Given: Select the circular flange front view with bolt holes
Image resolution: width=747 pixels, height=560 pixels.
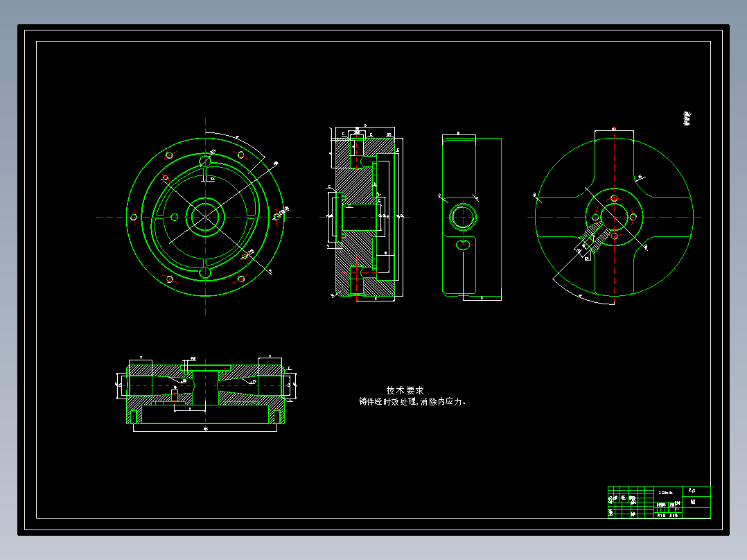Looking at the screenshot, I should 205,217.
